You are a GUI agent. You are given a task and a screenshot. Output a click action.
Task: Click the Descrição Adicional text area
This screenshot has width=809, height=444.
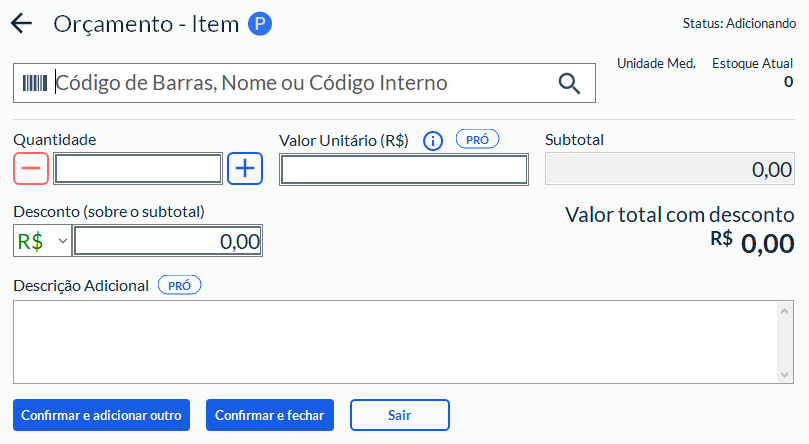tap(395, 341)
